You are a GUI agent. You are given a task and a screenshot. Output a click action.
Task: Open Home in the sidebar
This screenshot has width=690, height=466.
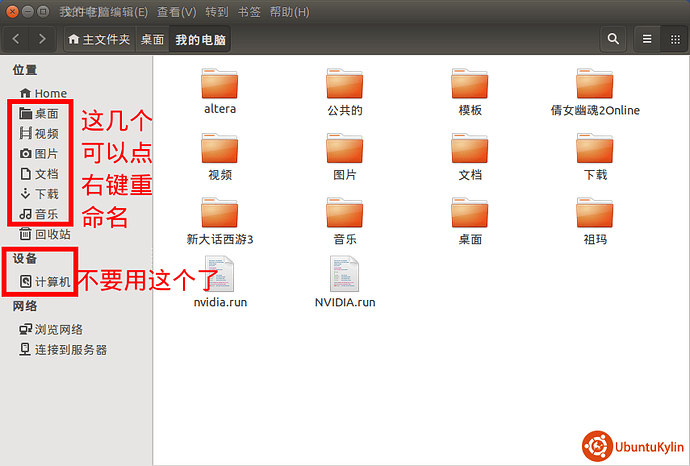pyautogui.click(x=43, y=93)
